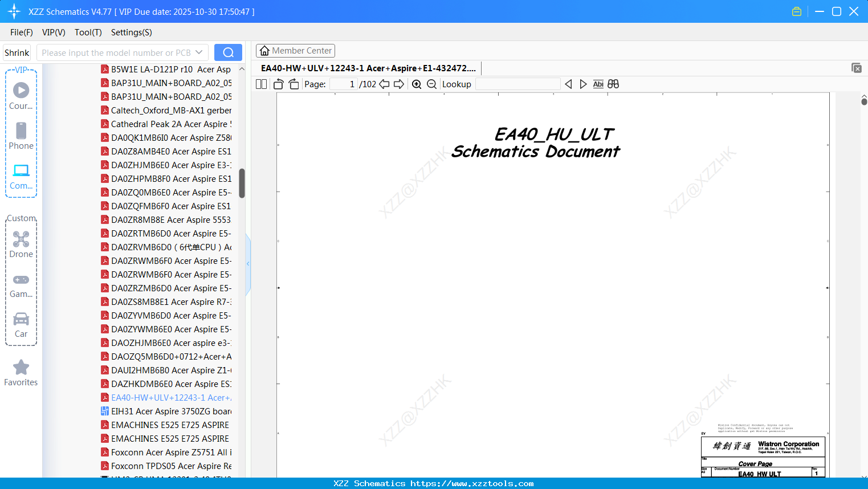Click file list scroll-up arrow
Image resolution: width=868 pixels, height=489 pixels.
tap(242, 69)
